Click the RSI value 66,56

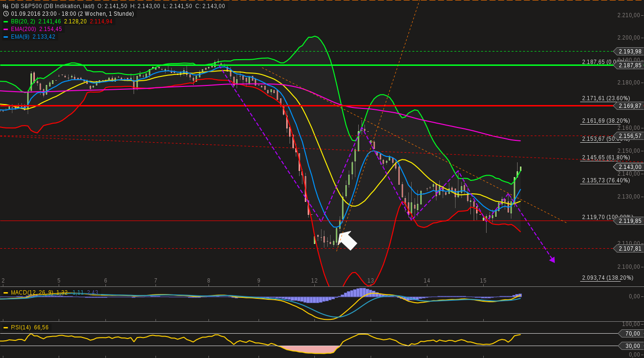coord(42,327)
